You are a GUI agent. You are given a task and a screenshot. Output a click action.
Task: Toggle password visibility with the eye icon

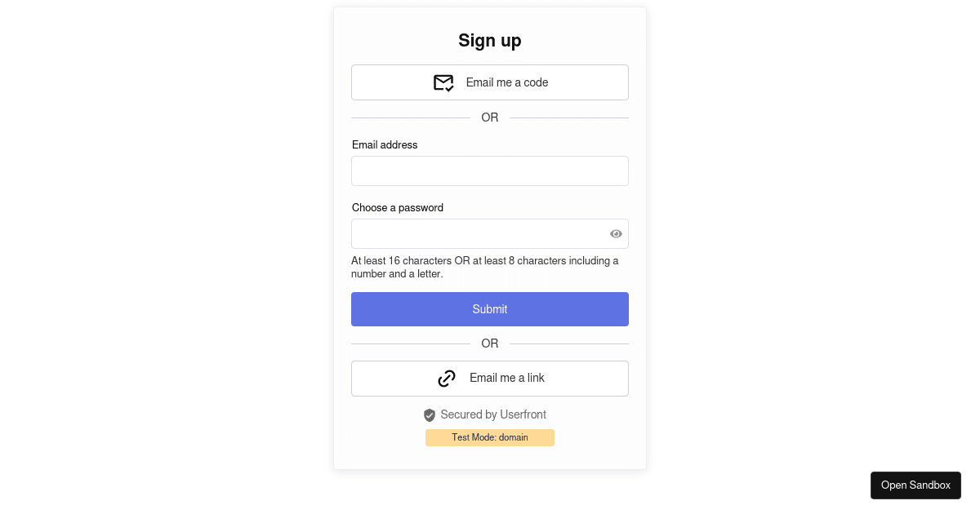click(x=616, y=233)
